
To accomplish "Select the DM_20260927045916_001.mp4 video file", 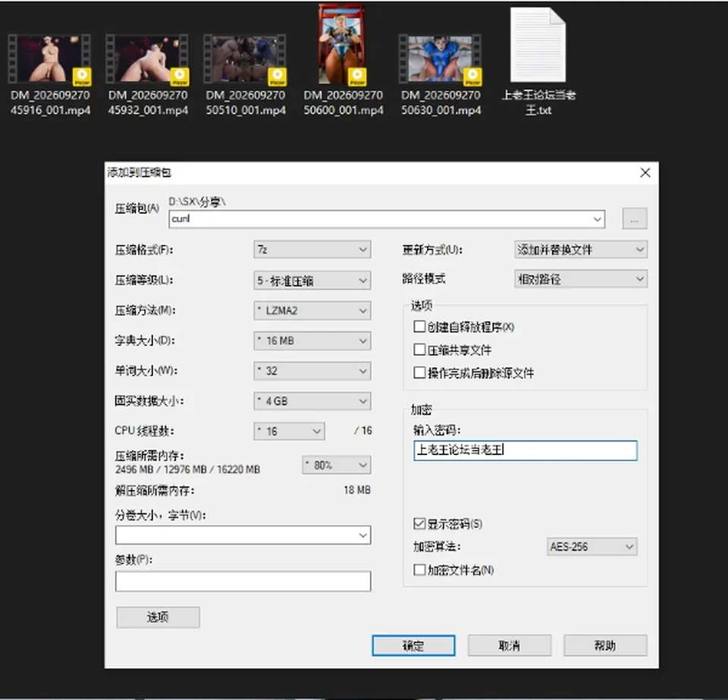I will coord(50,74).
